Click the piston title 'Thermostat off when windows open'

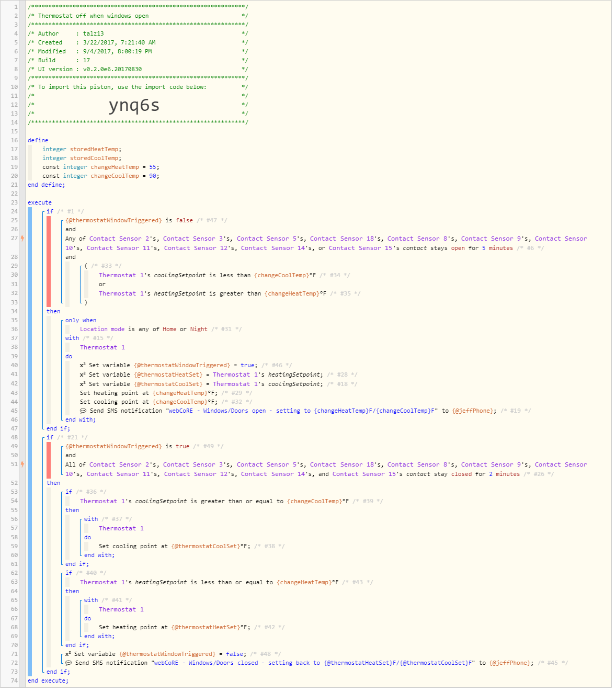point(93,16)
